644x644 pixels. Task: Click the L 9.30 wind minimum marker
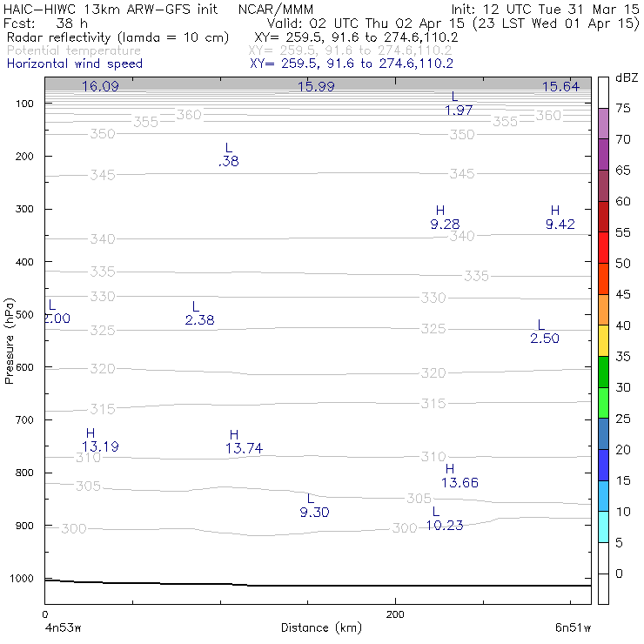coord(314,506)
